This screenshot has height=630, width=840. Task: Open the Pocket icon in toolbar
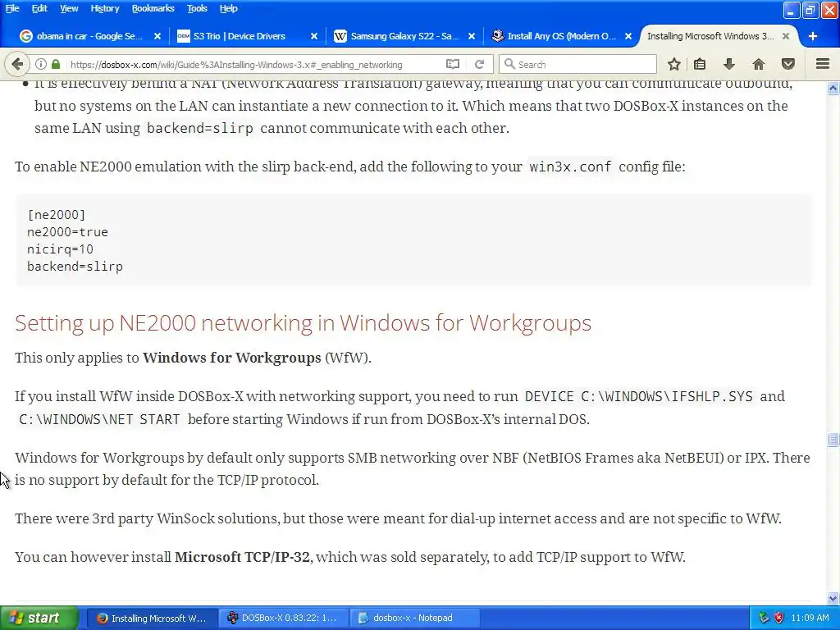tap(787, 64)
